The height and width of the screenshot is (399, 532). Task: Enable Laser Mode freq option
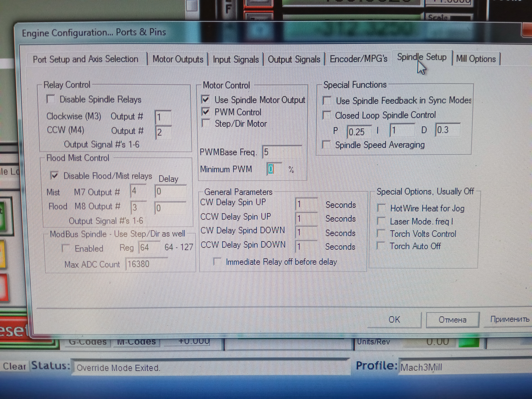[381, 221]
